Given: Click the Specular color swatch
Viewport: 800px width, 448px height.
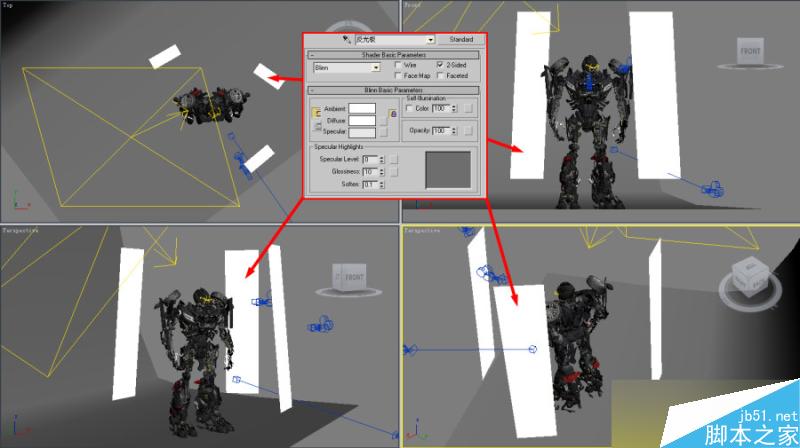Looking at the screenshot, I should 362,132.
